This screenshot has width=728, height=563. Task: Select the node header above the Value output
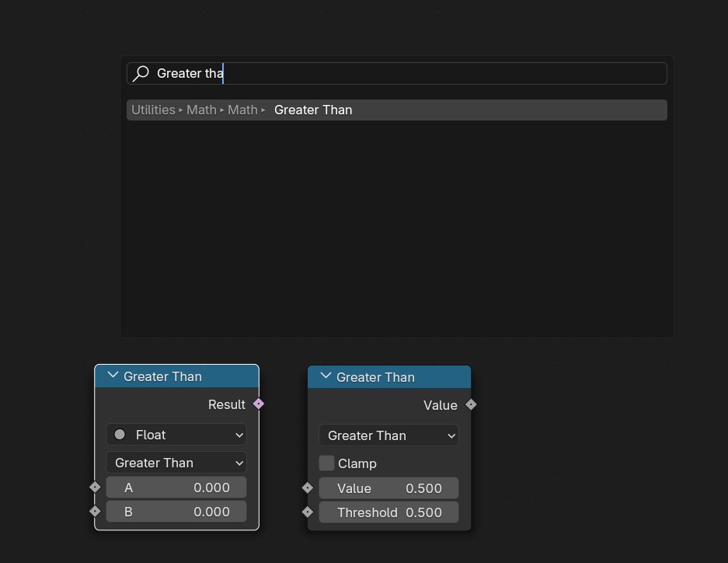click(x=389, y=377)
